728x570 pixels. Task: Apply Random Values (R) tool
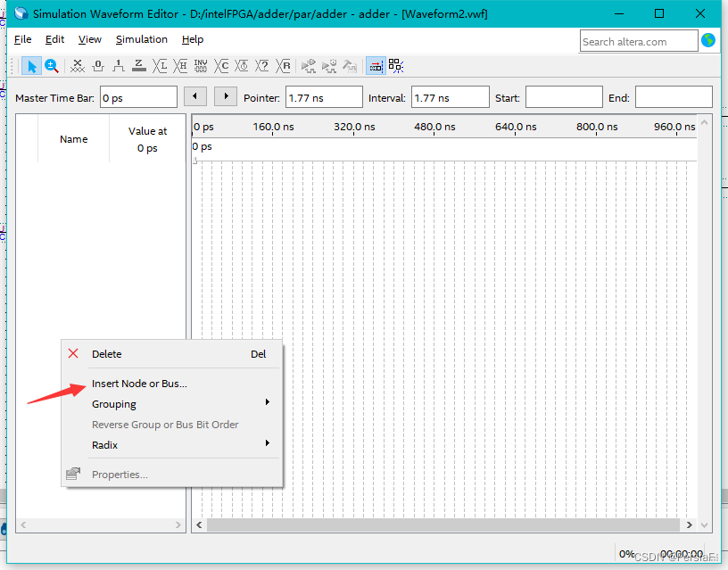point(283,66)
